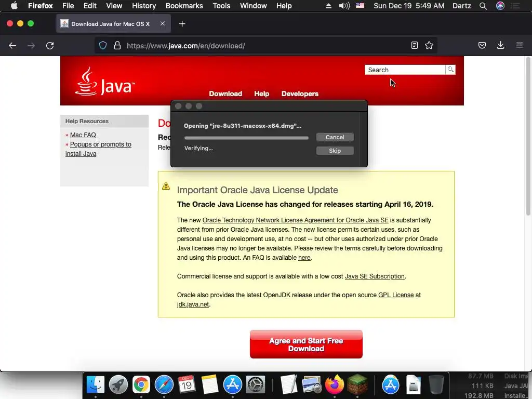This screenshot has height=399, width=532.
Task: Open Preview from the dock
Action: tap(312, 384)
